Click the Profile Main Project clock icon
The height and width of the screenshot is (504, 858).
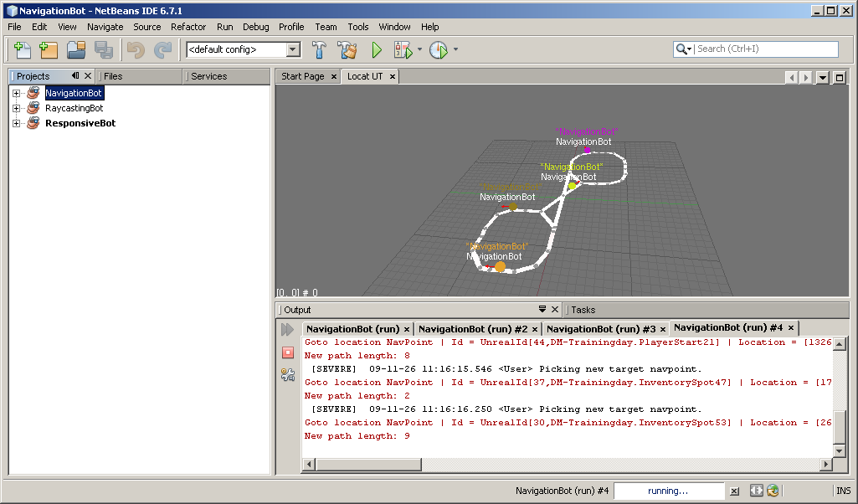tap(439, 49)
